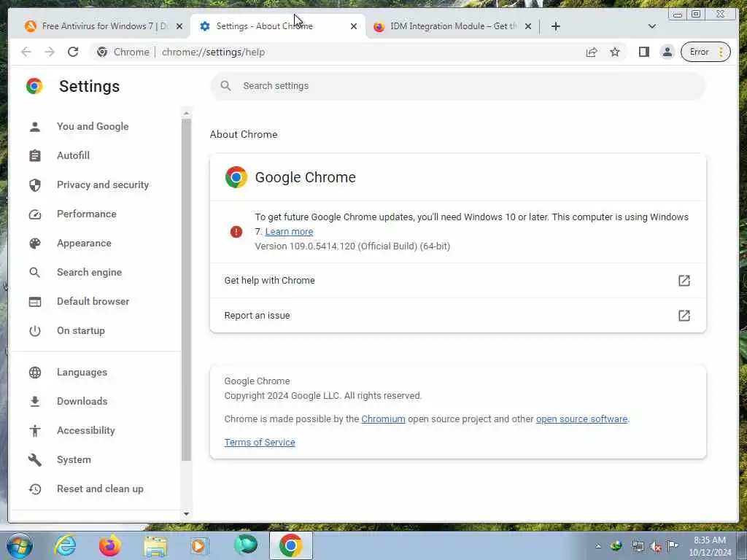
Task: Click the sidebar scrollbar thumb
Action: 186,289
